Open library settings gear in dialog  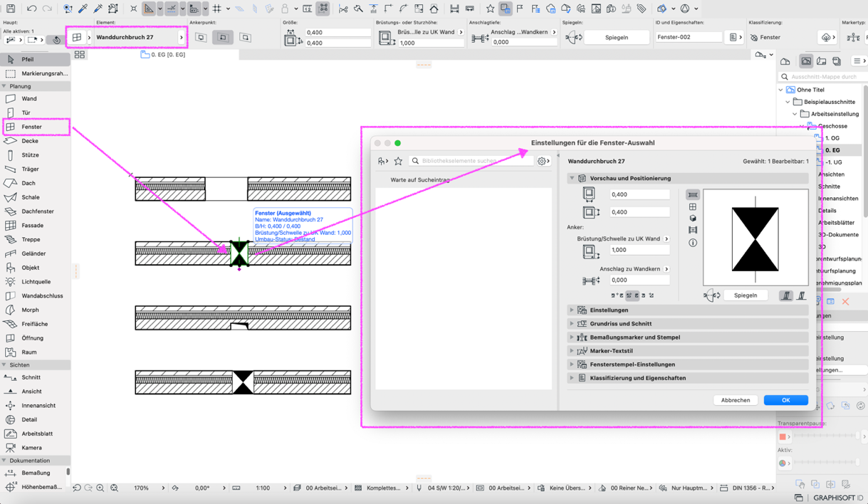pyautogui.click(x=543, y=161)
